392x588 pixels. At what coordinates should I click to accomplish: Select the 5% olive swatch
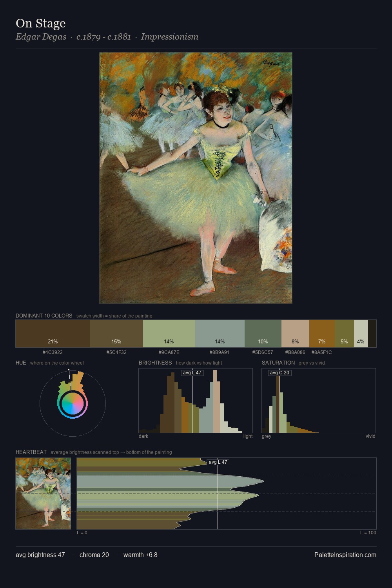(344, 334)
